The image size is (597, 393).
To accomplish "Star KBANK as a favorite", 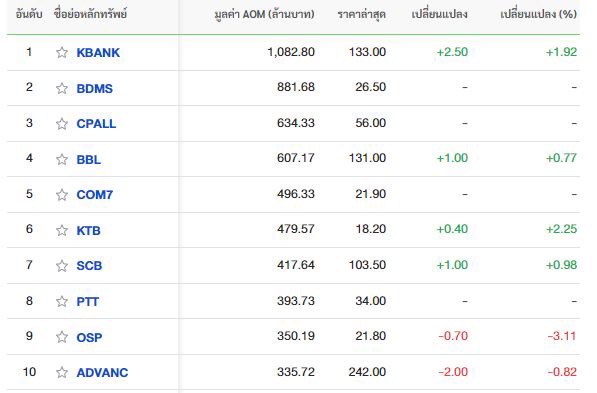I will point(62,52).
